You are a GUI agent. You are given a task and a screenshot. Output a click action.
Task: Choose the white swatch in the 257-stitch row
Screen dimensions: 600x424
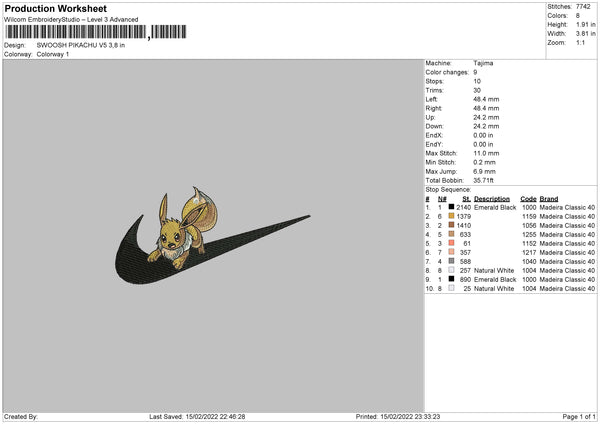click(451, 270)
